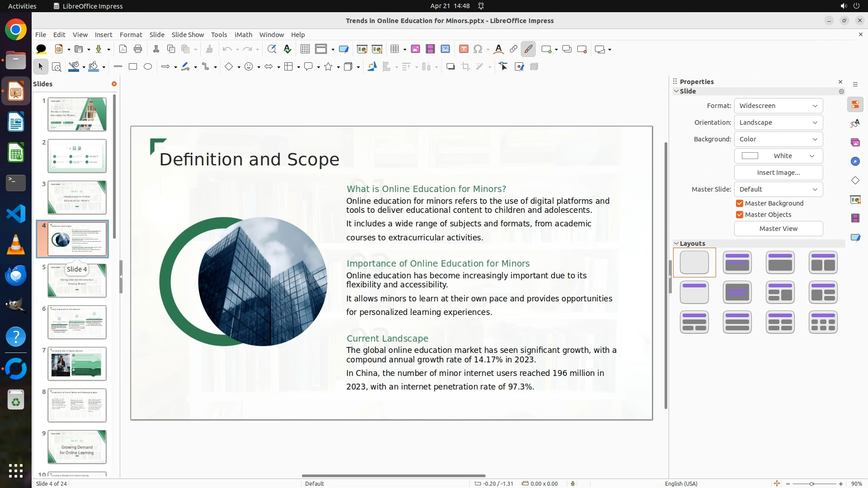Open the Slide Show menu
Image resolution: width=868 pixels, height=488 pixels.
tap(188, 35)
